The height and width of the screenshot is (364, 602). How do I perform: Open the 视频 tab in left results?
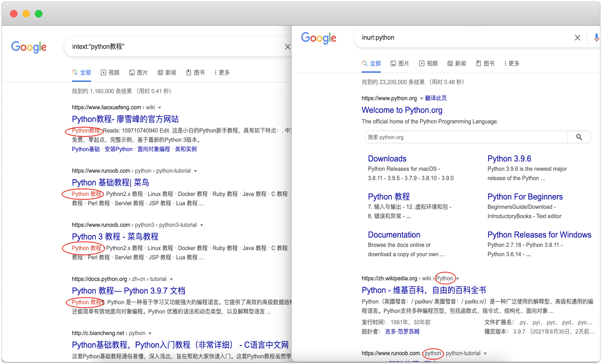110,73
